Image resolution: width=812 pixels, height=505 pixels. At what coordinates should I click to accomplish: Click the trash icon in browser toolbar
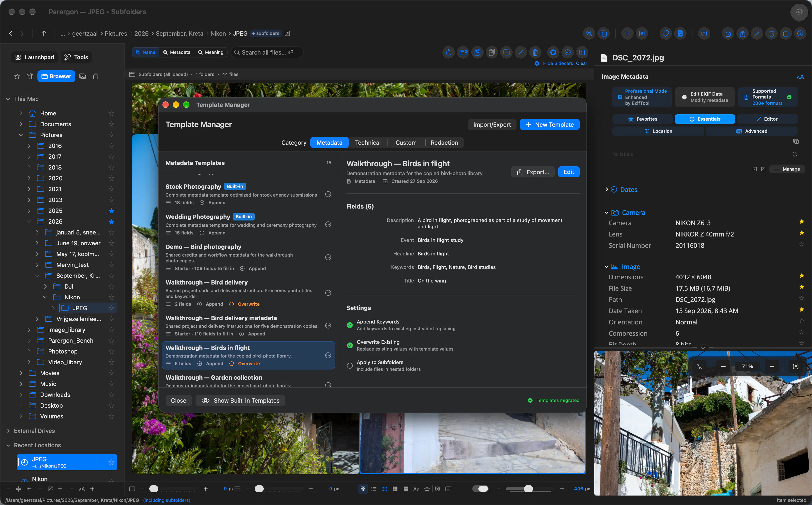point(535,53)
